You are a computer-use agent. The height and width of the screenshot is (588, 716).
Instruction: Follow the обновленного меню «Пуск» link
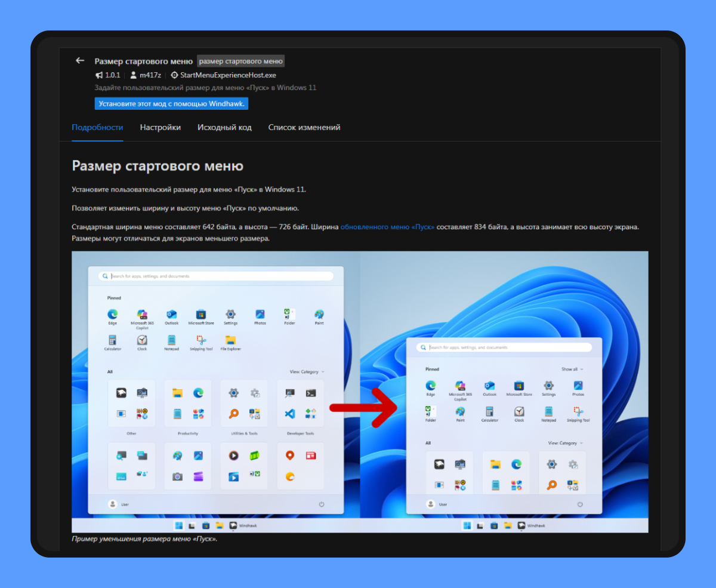[x=387, y=227]
